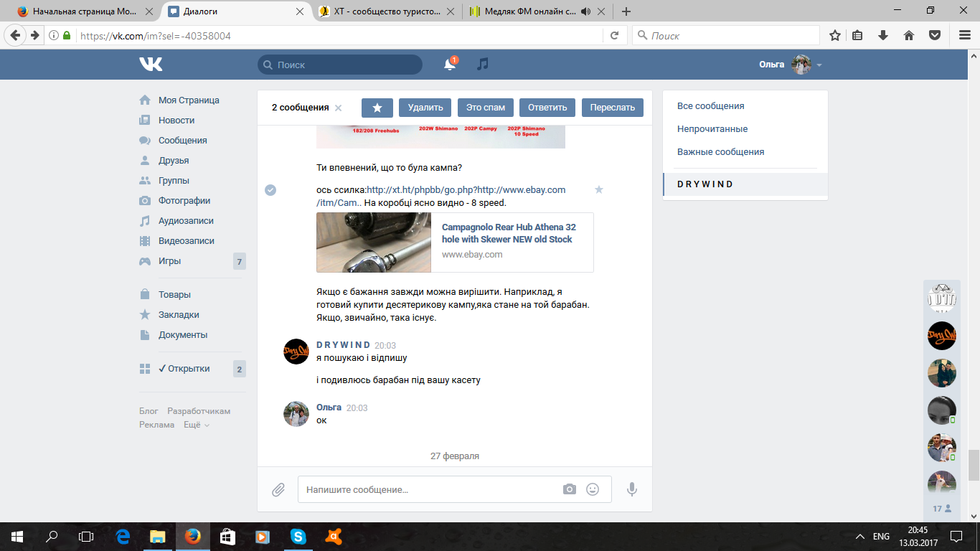The height and width of the screenshot is (551, 980).
Task: Click the VK logo in header
Action: 151,65
